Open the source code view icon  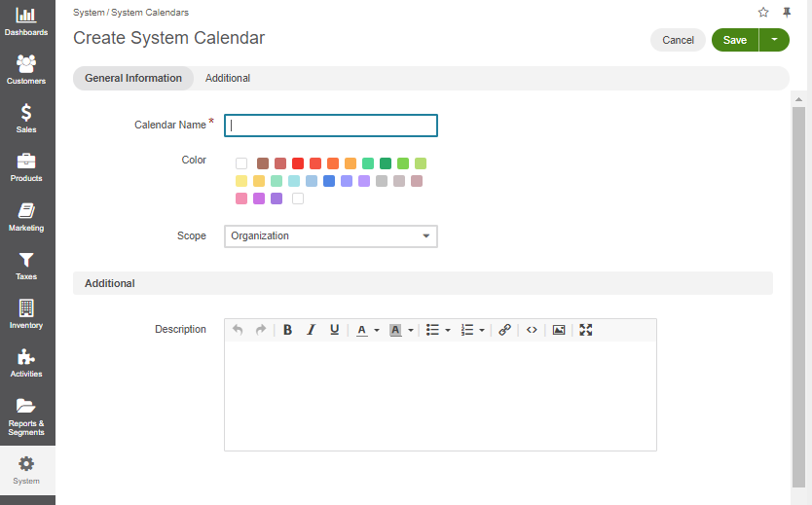532,330
